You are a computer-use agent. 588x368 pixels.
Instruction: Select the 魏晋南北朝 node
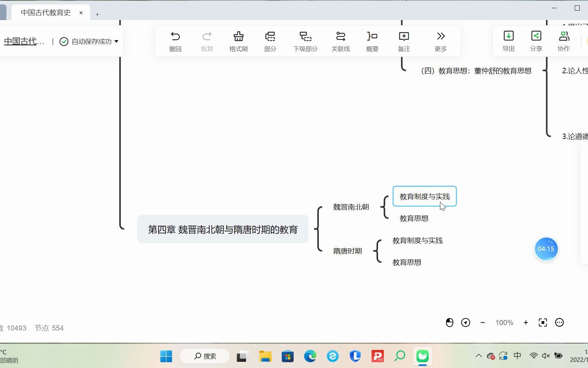click(x=351, y=207)
